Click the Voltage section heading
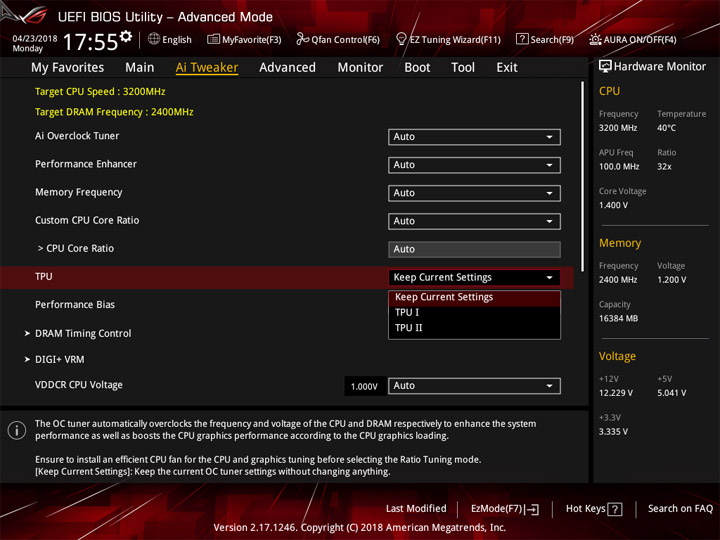The width and height of the screenshot is (720, 540). (x=617, y=356)
